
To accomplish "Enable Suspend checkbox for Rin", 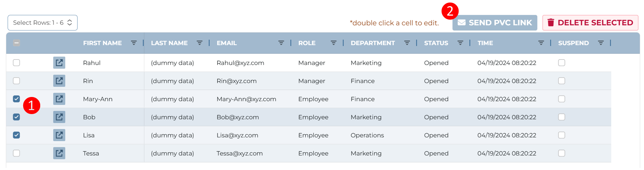I will point(561,81).
